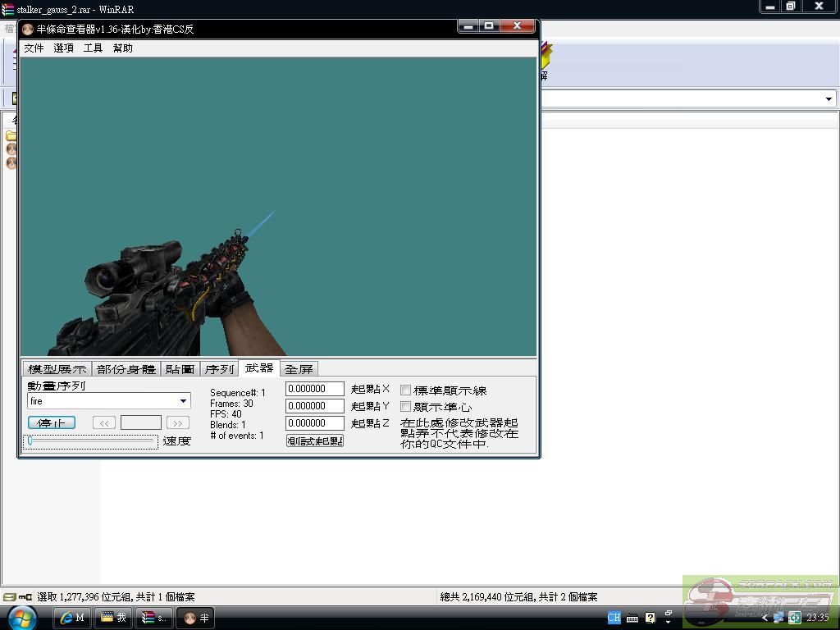The width and height of the screenshot is (840, 630).
Task: Click the Sequence#: 1 info text
Action: 238,393
